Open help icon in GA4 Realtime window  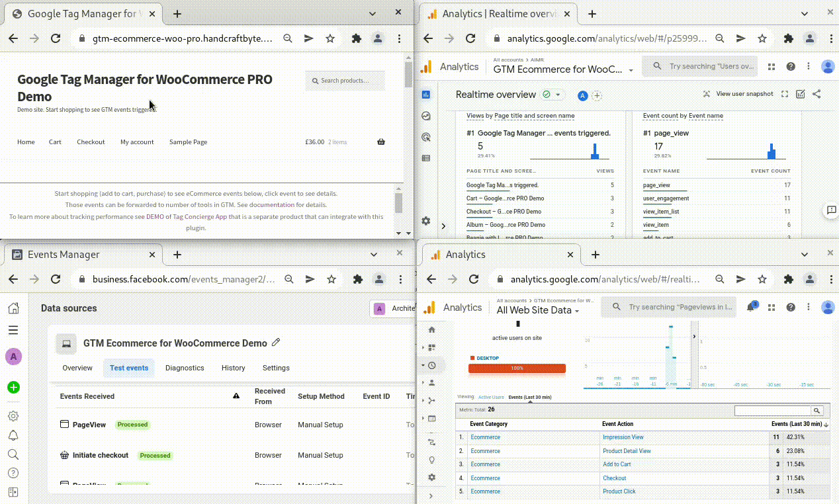coord(791,67)
